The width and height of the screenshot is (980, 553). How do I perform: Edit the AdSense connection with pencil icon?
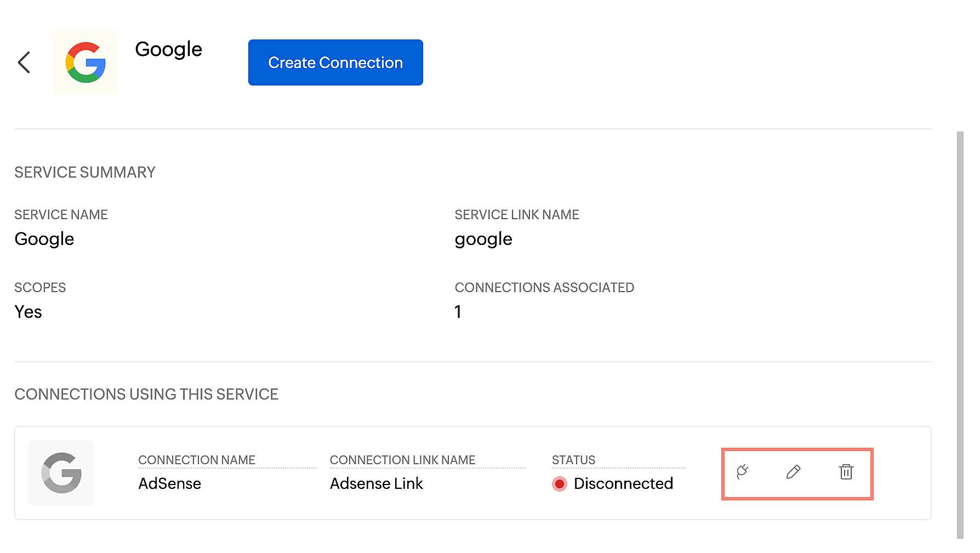click(x=793, y=472)
